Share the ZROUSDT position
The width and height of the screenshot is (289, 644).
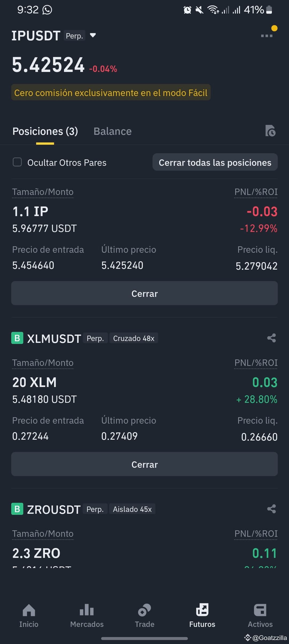click(x=271, y=509)
